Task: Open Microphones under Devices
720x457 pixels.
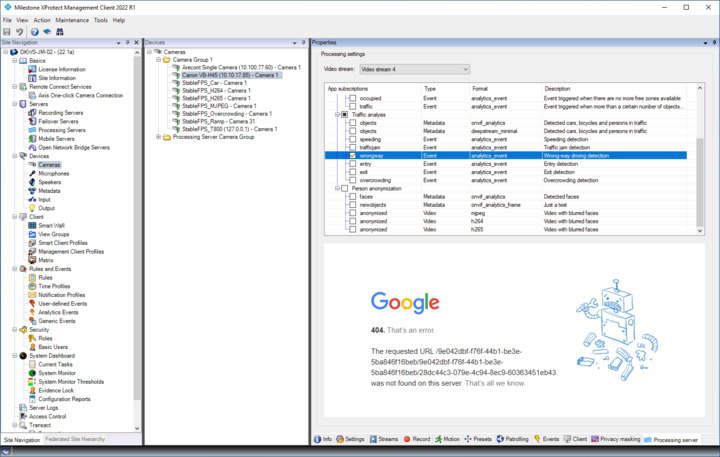Action: (53, 173)
